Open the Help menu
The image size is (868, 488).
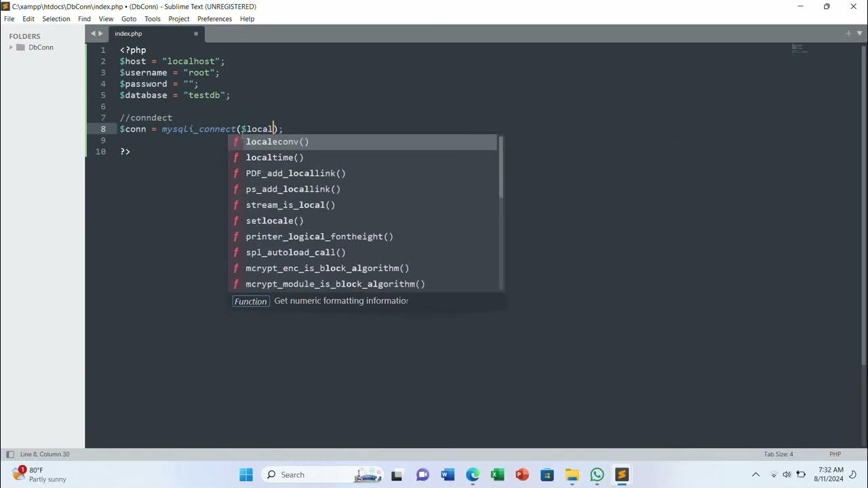248,19
